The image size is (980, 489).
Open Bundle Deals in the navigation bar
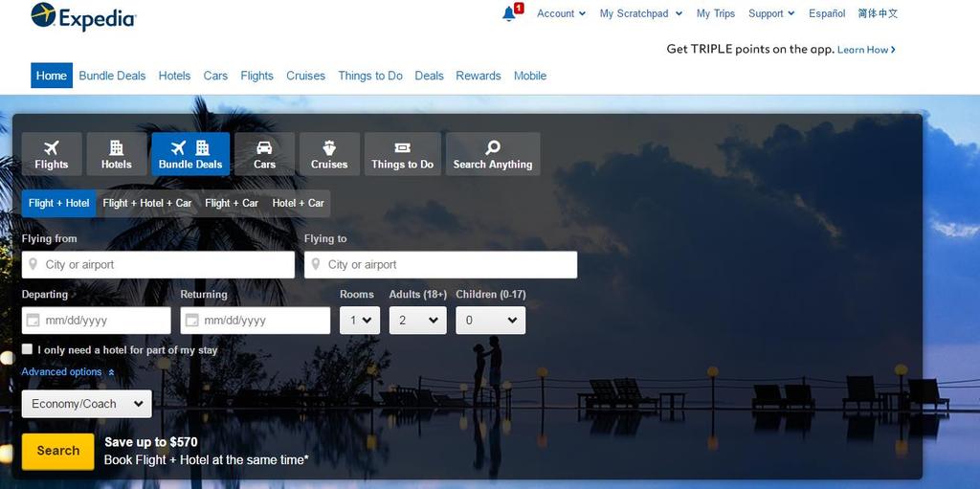[112, 76]
